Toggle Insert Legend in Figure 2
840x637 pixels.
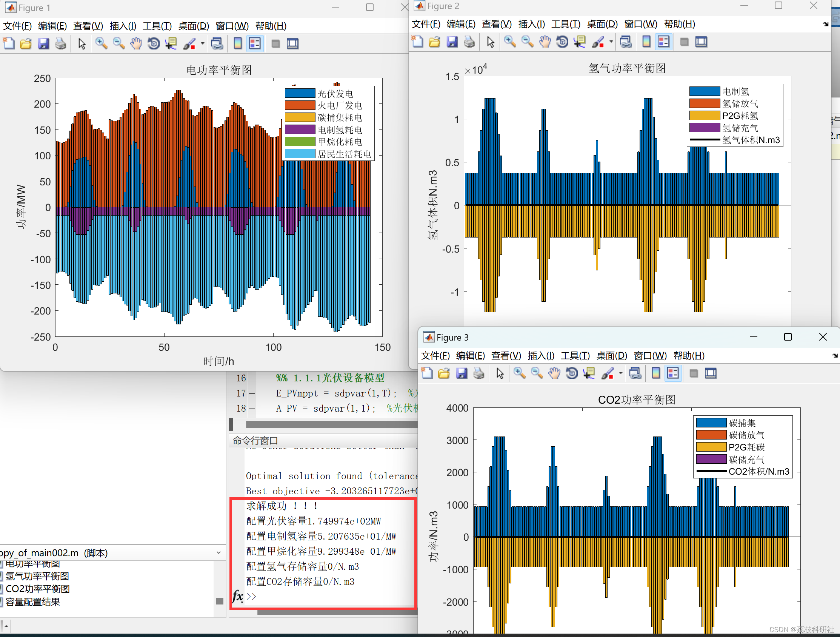663,42
